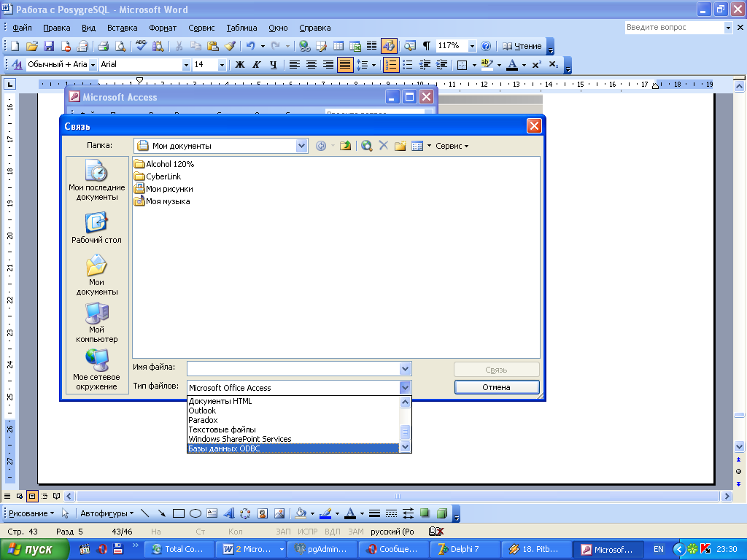Click the font color A in formatting toolbar

[513, 64]
